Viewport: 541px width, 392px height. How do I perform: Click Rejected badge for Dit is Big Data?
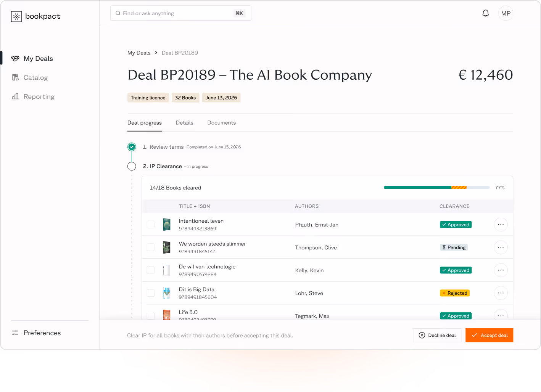454,293
